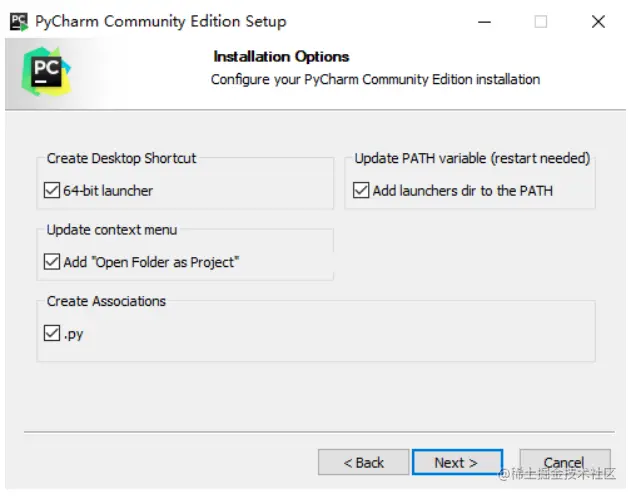Click the "Create Desktop Shortcut" group label

point(121,158)
